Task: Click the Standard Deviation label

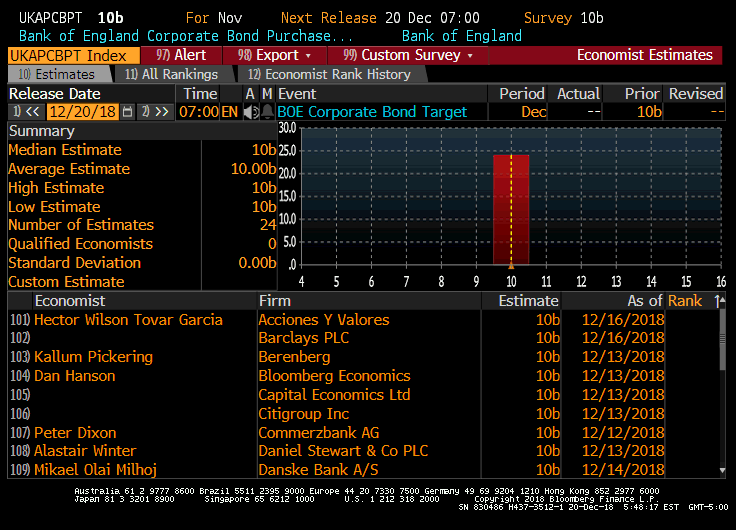Action: pos(74,263)
